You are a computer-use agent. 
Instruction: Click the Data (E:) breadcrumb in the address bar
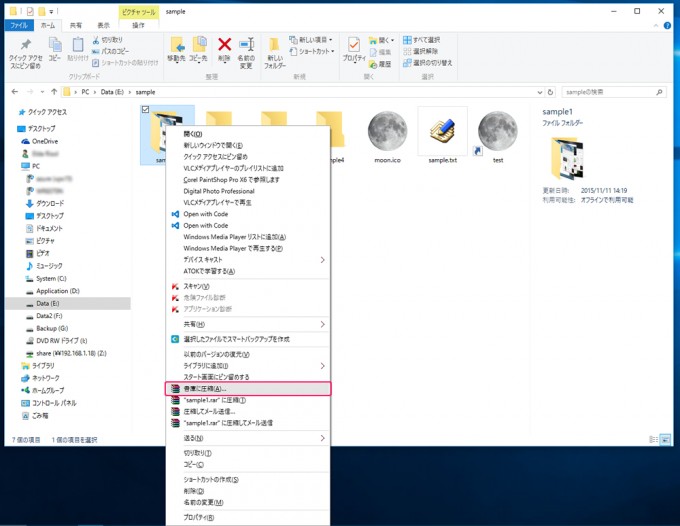pos(112,92)
